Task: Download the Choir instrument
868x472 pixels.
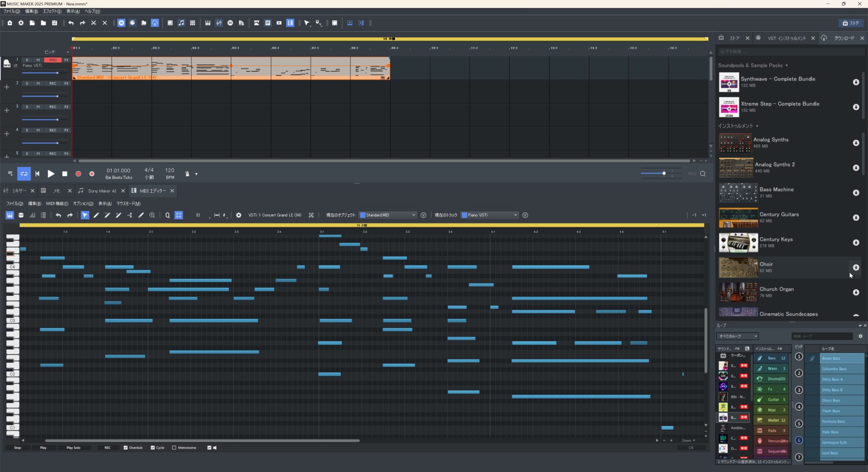Action: click(856, 267)
